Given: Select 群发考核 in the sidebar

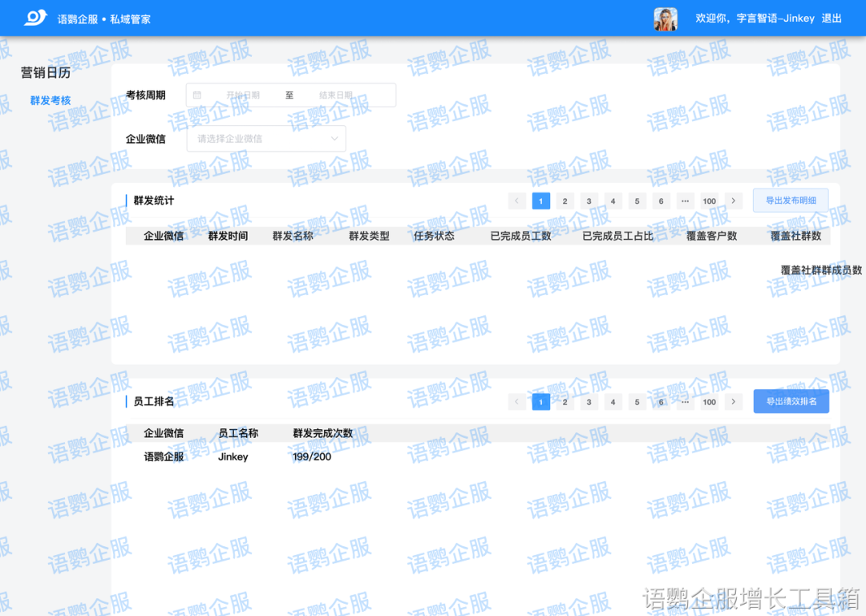Looking at the screenshot, I should click(50, 100).
